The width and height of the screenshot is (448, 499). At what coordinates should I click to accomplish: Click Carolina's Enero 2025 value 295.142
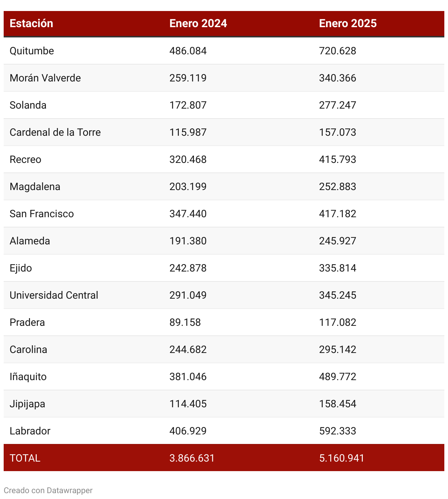click(337, 349)
